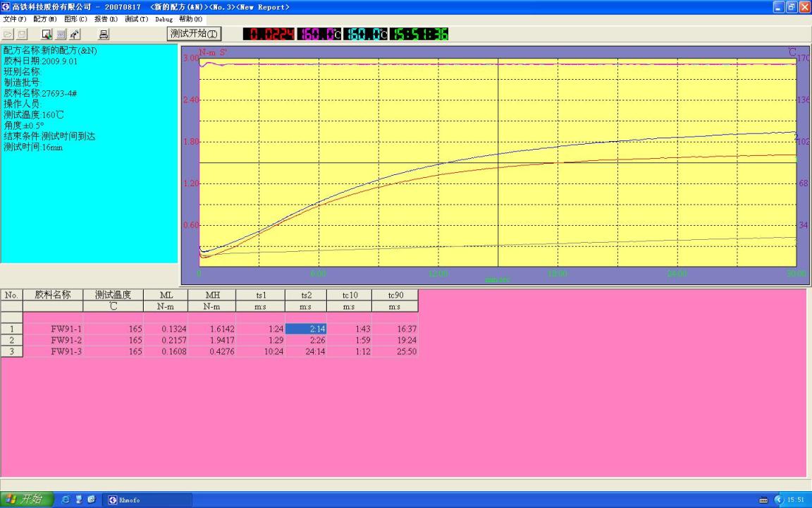812x508 pixels.
Task: Open the 帮助(H) menu
Action: point(190,19)
